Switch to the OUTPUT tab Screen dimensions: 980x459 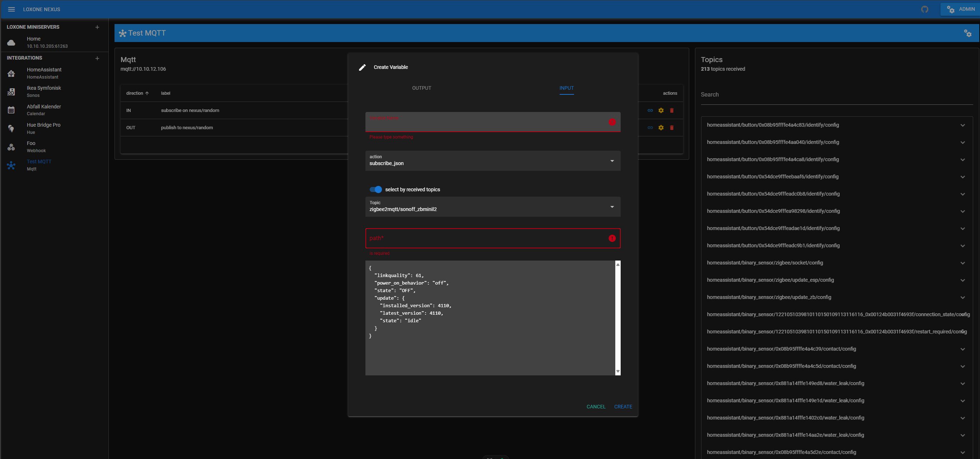tap(421, 88)
